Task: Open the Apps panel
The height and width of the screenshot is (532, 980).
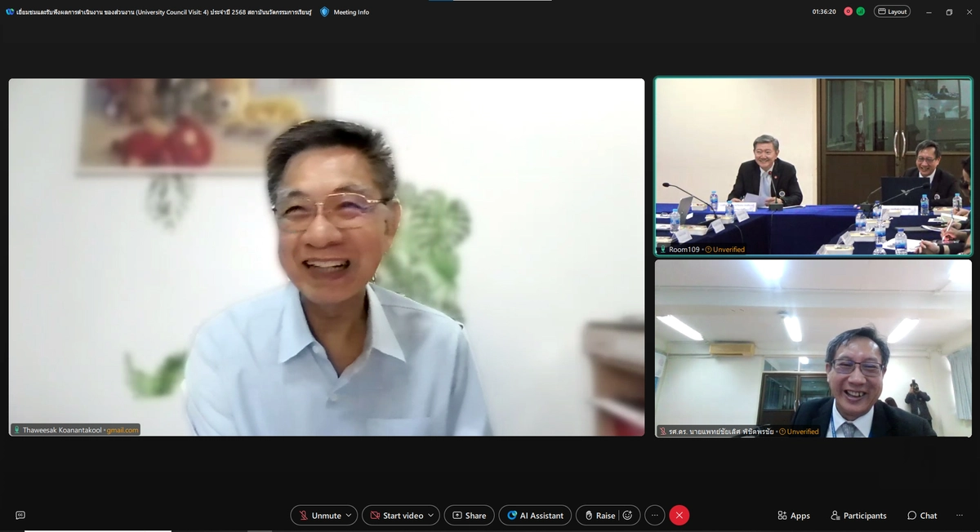Action: click(x=793, y=516)
